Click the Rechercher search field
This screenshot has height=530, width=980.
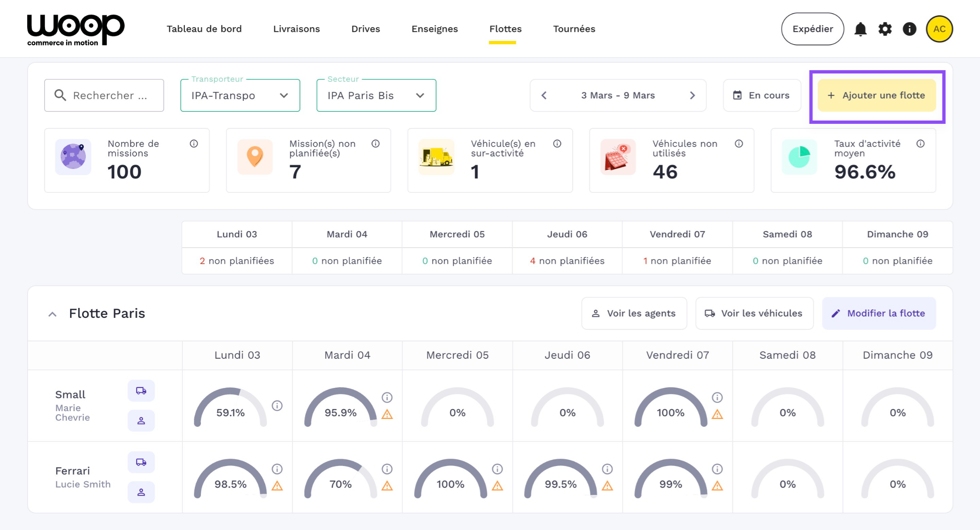(104, 95)
